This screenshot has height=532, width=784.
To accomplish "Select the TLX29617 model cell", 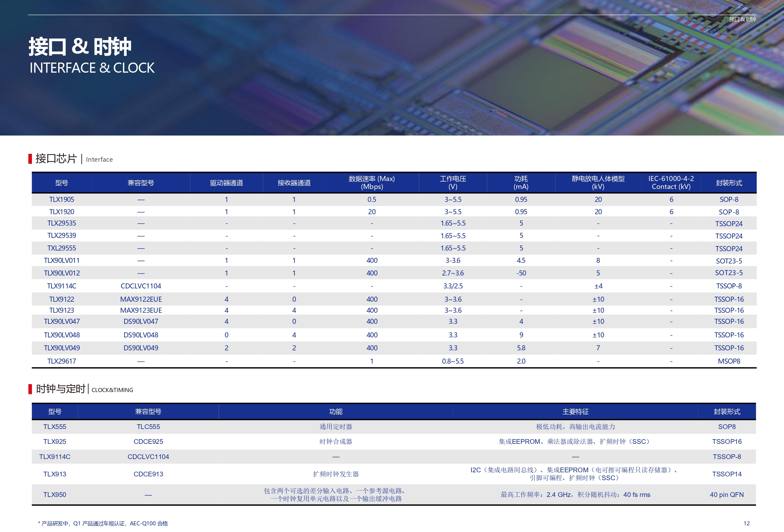I will tap(61, 361).
